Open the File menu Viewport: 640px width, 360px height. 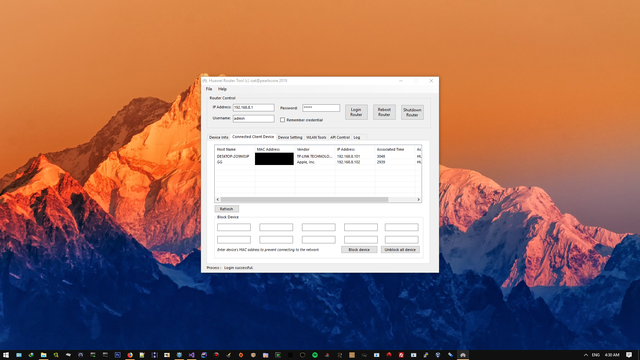tap(209, 89)
